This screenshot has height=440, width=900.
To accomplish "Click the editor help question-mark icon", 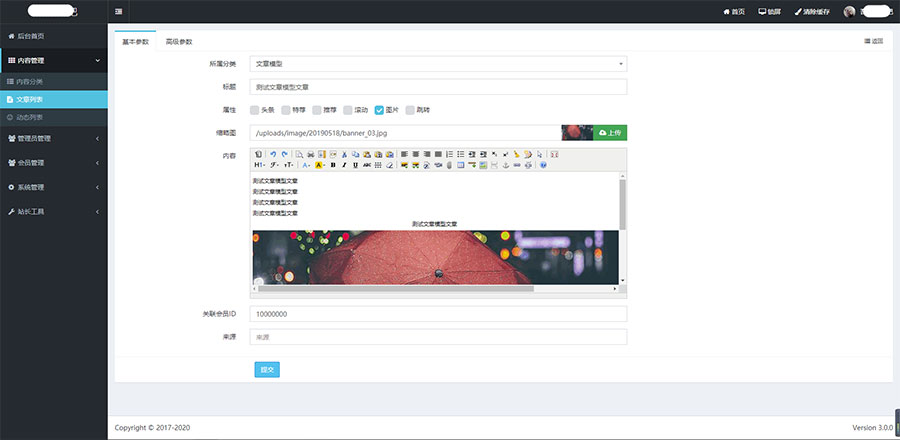I will pyautogui.click(x=543, y=165).
